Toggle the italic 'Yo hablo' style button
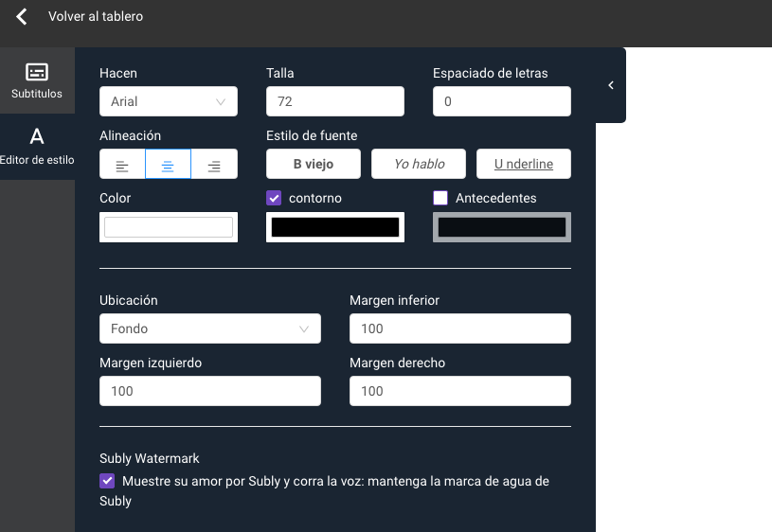772x532 pixels. (419, 164)
